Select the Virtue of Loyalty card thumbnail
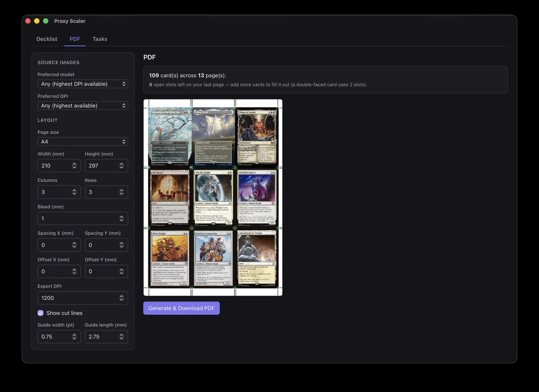This screenshot has width=539, height=392. pos(257,137)
